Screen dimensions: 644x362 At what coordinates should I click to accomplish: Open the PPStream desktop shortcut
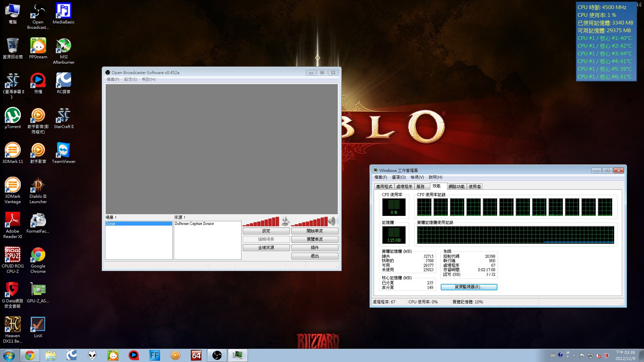38,48
